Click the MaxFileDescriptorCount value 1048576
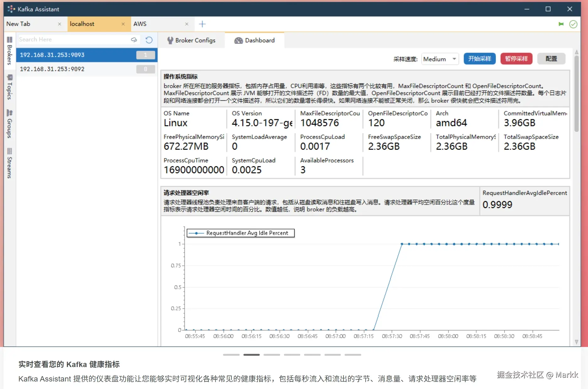The image size is (588, 389). coord(320,123)
